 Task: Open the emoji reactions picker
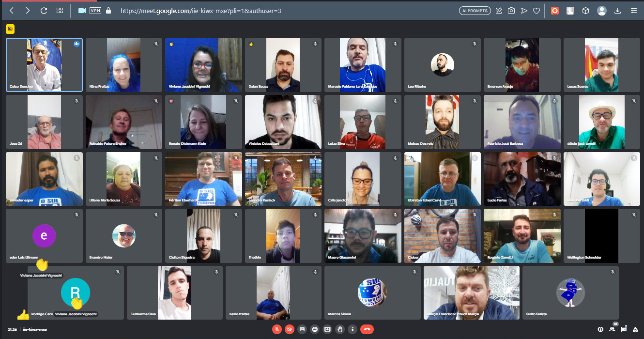315,329
